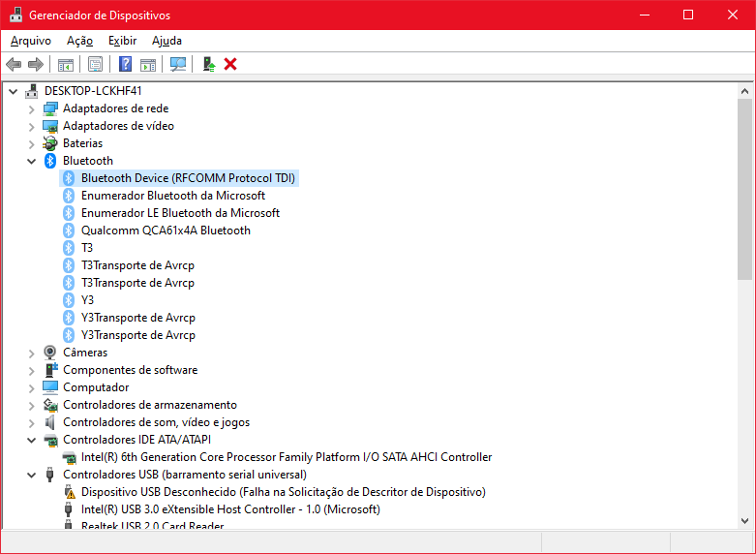Image resolution: width=756 pixels, height=554 pixels.
Task: Click the Help toolbar icon
Action: [x=125, y=64]
